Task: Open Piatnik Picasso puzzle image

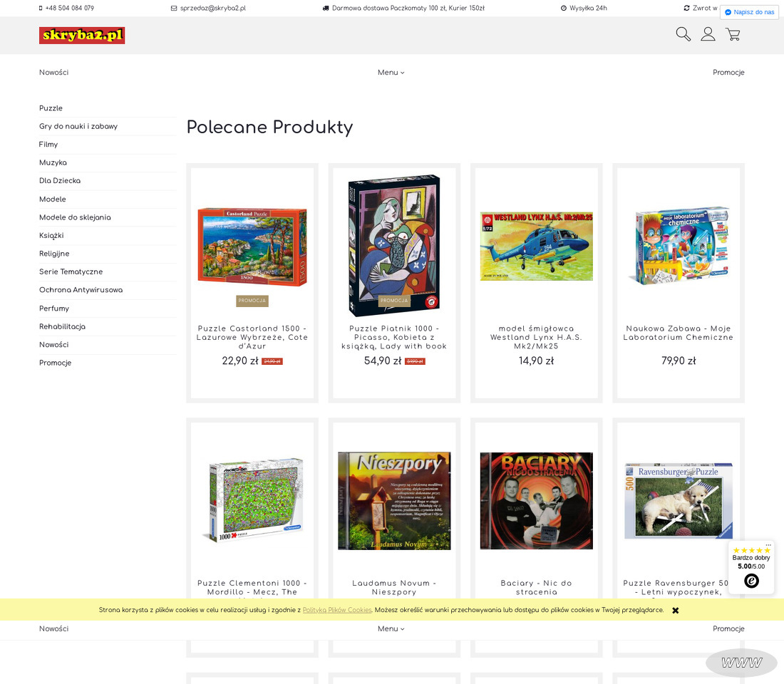Action: click(395, 246)
